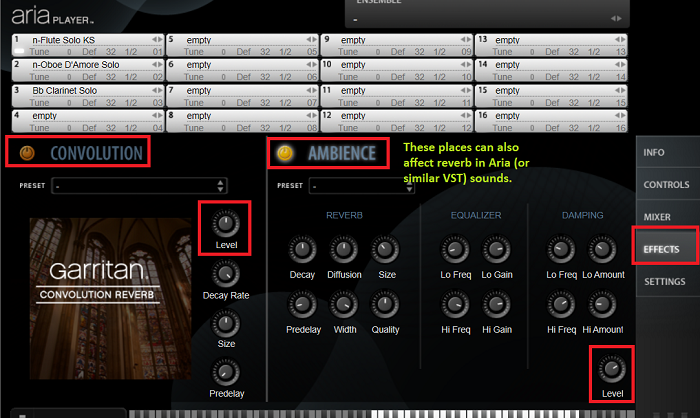Click the Damping Hi Freq knob
Screen dimensions: 700x418
[x=561, y=305]
